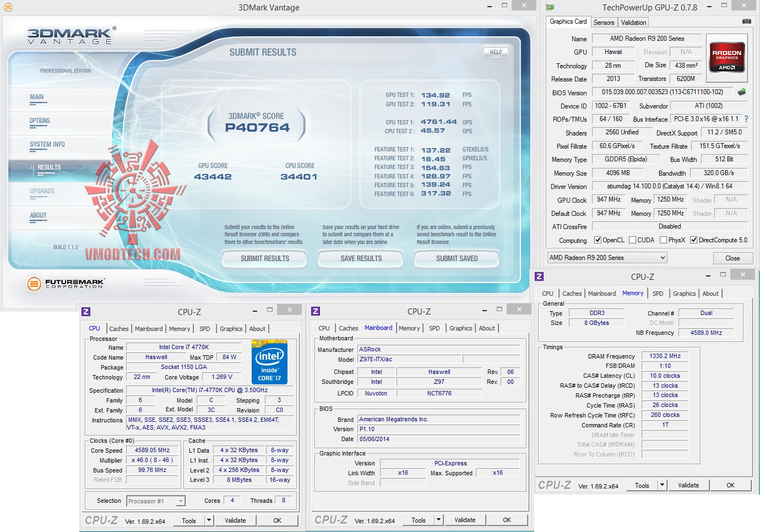Click Validate in the Memory CPU-Z window
760x532 pixels.
[688, 485]
